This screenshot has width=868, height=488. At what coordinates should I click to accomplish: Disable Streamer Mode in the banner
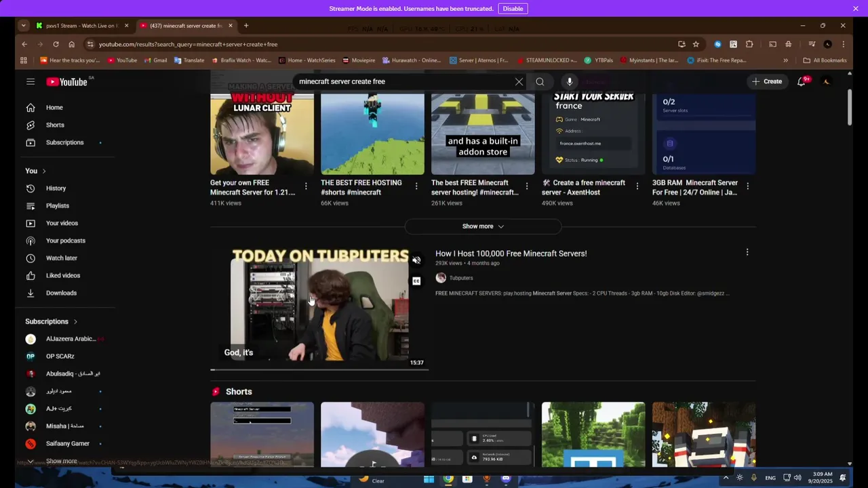coord(513,9)
